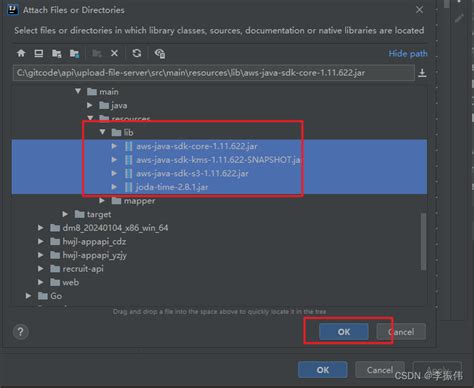
Task: Expand aws-java-sdk-core-1.11.622.jar node
Action: point(114,146)
